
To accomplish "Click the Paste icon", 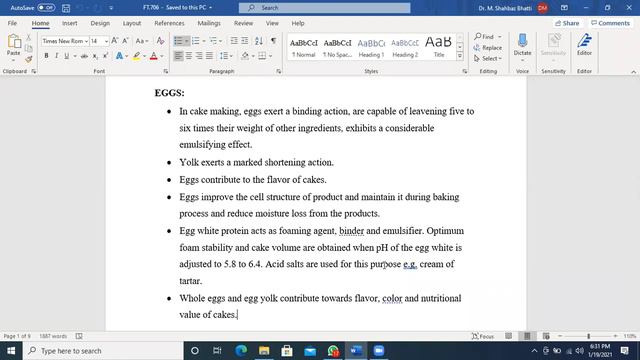I will click(x=13, y=42).
